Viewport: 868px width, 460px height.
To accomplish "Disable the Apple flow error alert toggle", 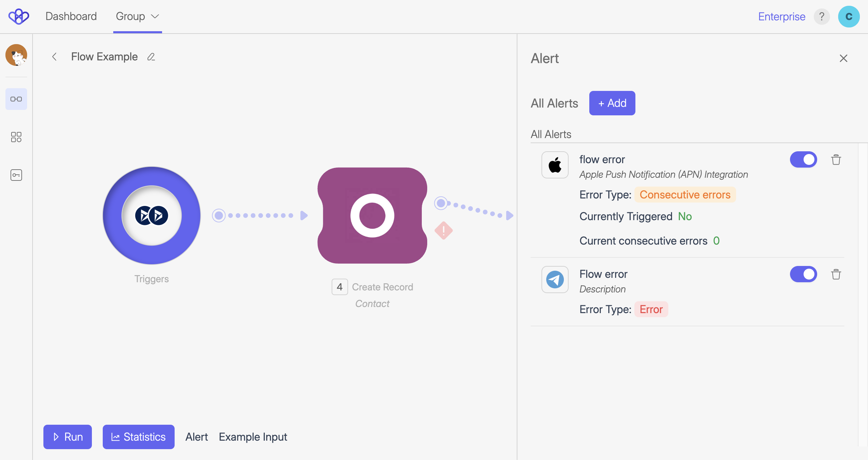I will point(803,159).
